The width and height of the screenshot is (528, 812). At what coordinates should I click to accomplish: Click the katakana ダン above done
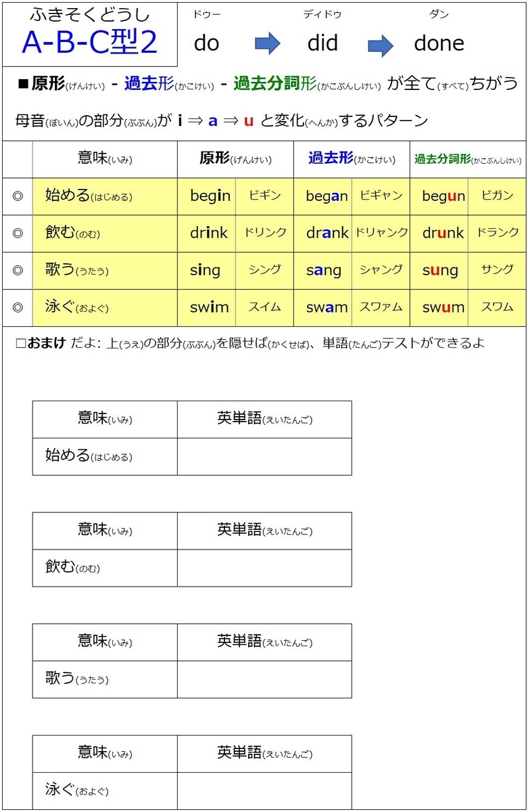[x=439, y=14]
